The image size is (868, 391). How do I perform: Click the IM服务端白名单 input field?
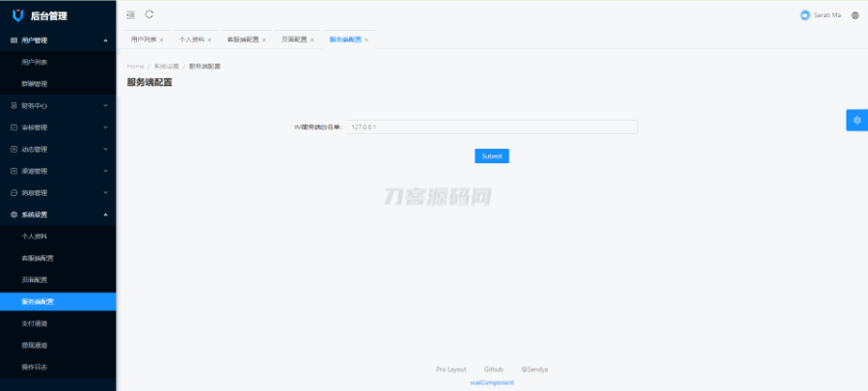coord(492,126)
